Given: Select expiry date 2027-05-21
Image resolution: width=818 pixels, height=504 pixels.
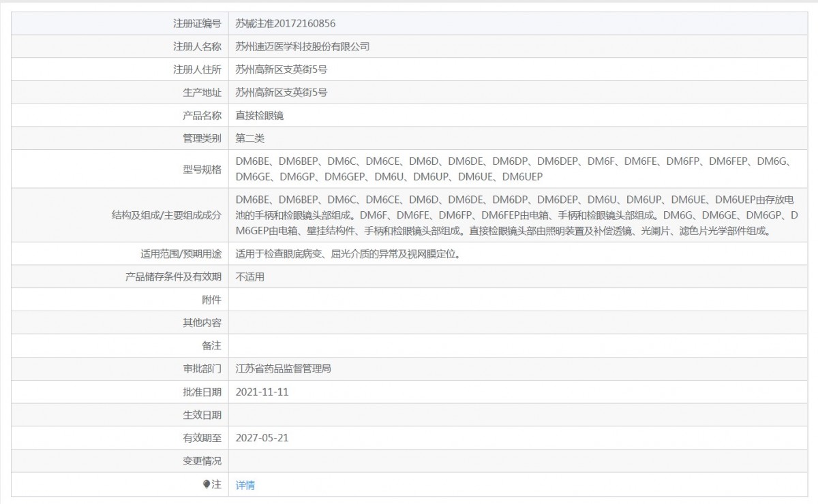Looking at the screenshot, I should point(262,438).
